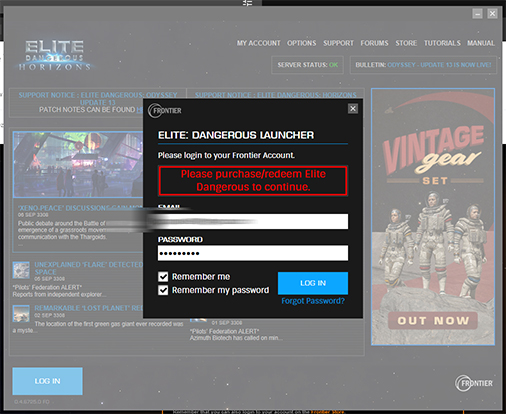Focus the Email input field
This screenshot has height=414, width=506.
[253, 221]
